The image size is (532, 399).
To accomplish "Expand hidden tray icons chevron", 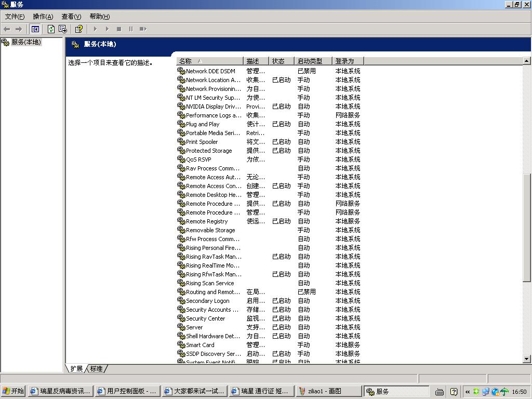I will pyautogui.click(x=468, y=392).
